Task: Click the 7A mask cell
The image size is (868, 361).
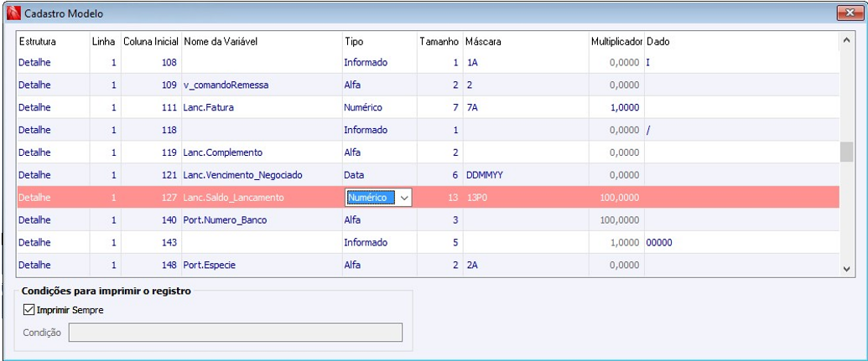Action: [527, 108]
